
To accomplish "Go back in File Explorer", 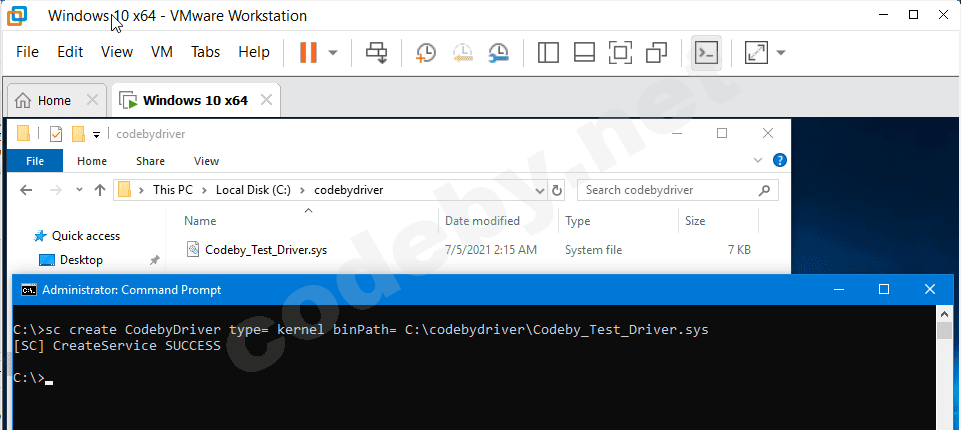I will click(26, 190).
